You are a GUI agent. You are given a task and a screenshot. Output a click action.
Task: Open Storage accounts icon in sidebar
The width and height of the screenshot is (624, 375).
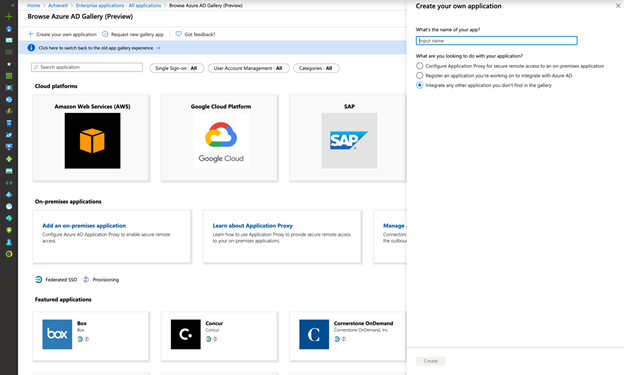9,171
